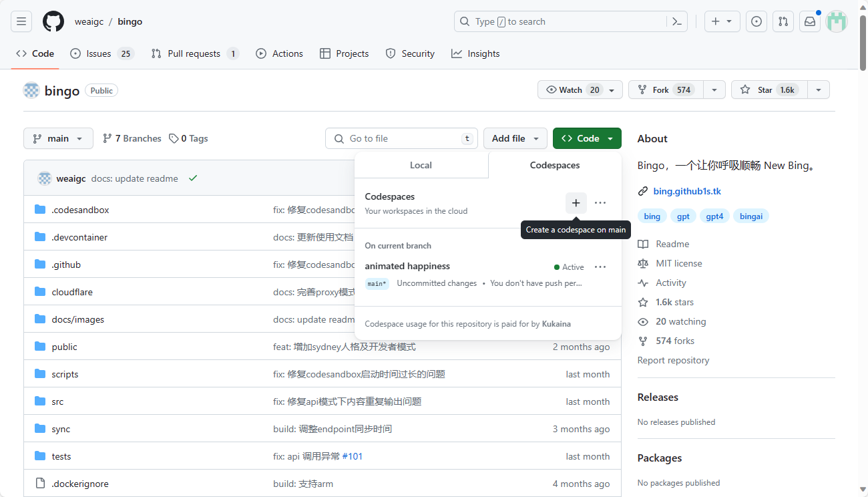Click the bingo repository avatar

pos(31,90)
